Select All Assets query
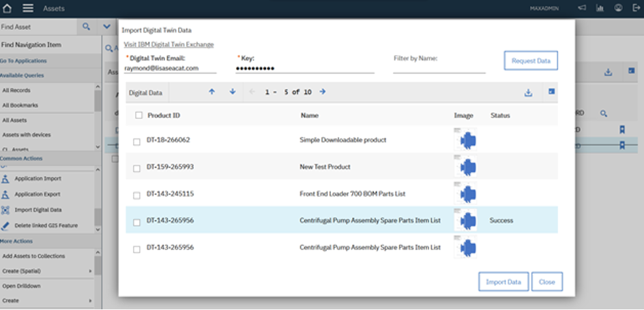 click(x=15, y=120)
